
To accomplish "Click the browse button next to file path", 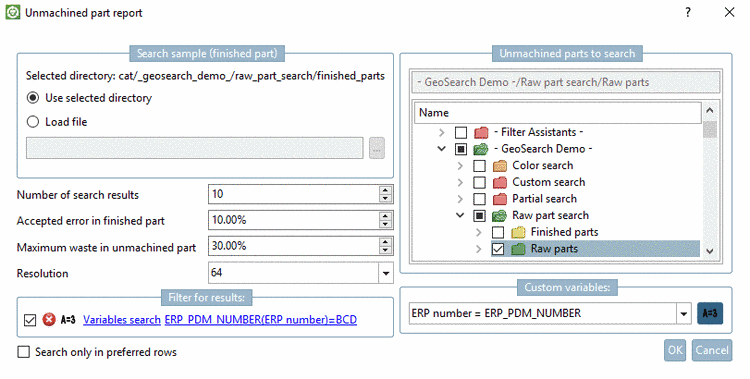I will tap(377, 148).
